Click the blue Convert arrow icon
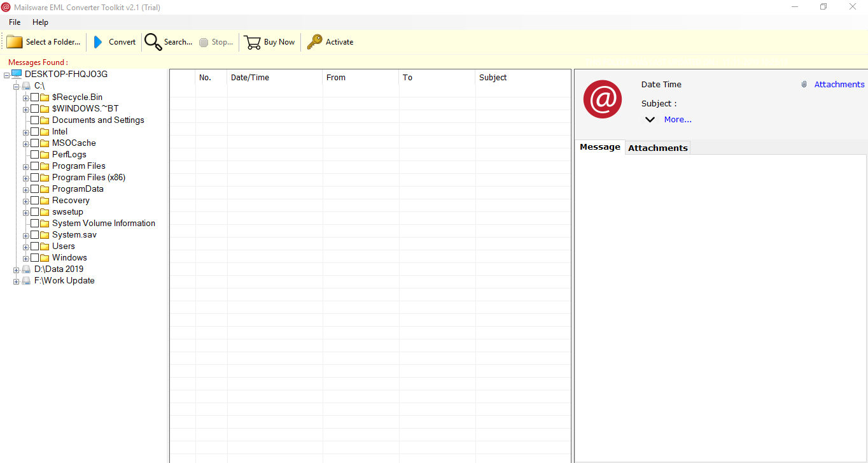This screenshot has width=868, height=463. click(x=98, y=42)
